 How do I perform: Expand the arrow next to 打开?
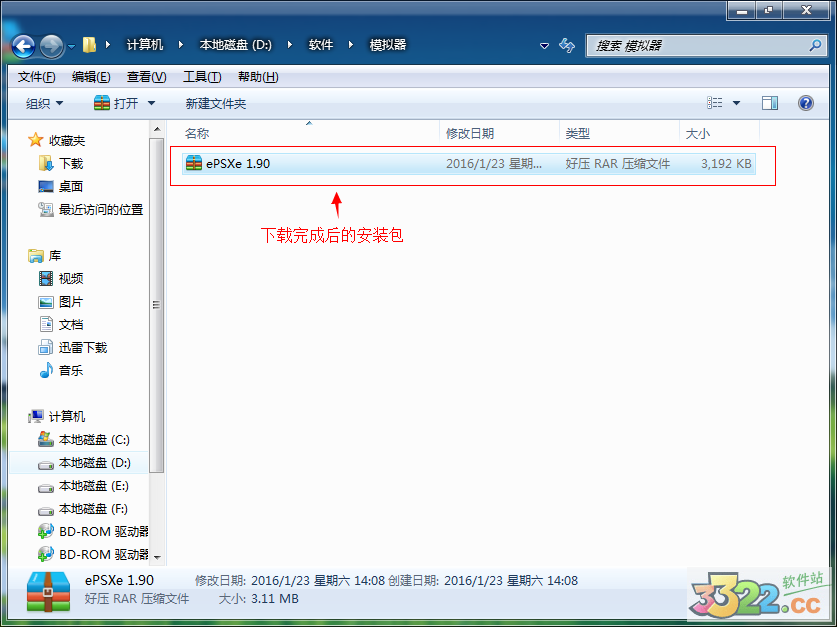[x=151, y=104]
